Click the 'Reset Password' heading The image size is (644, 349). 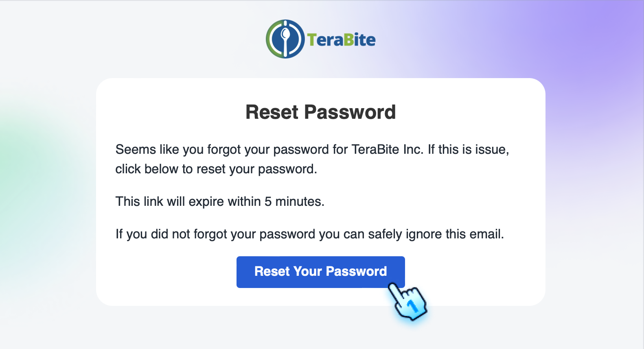(x=320, y=112)
